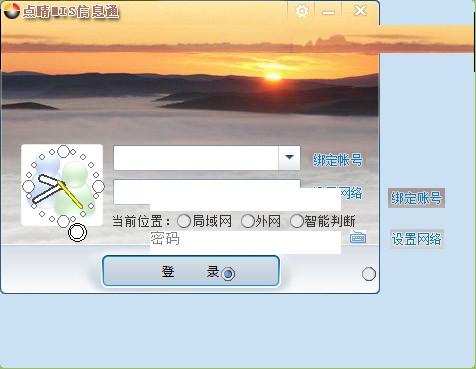Click the yellow clock hand over the avatar

70,194
